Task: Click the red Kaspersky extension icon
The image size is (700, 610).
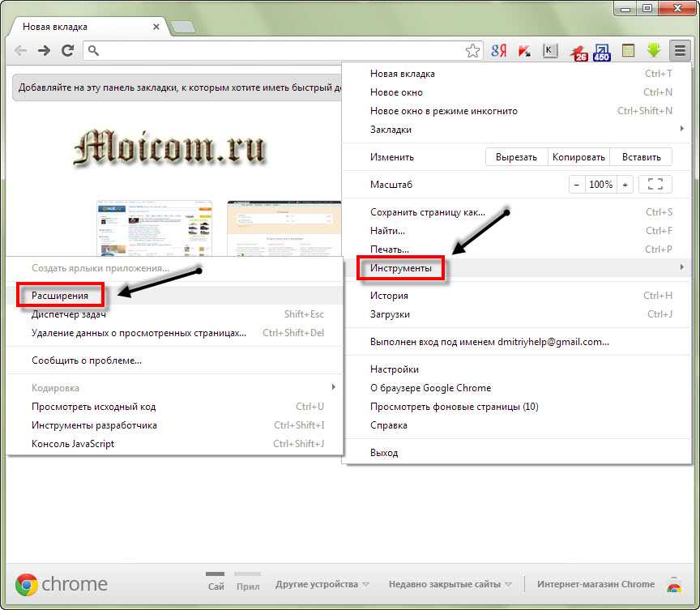Action: (x=524, y=51)
